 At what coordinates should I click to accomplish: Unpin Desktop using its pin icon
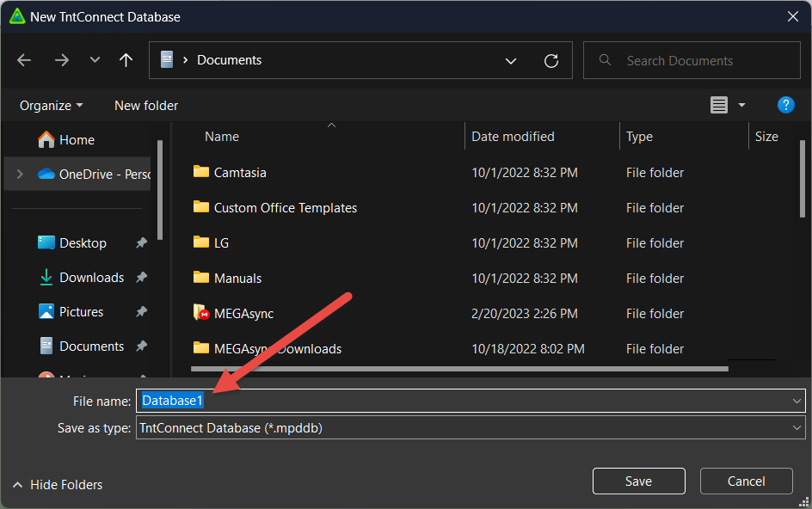141,242
